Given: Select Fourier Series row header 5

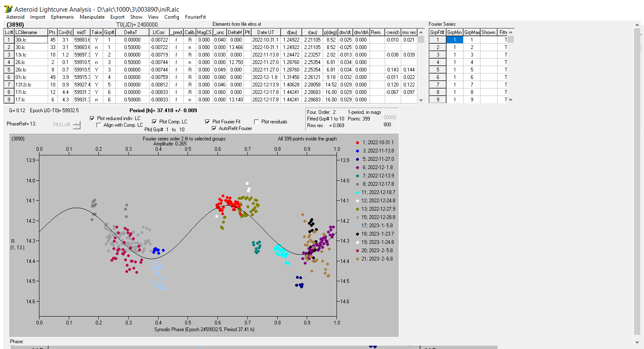Looking at the screenshot, I should (437, 70).
